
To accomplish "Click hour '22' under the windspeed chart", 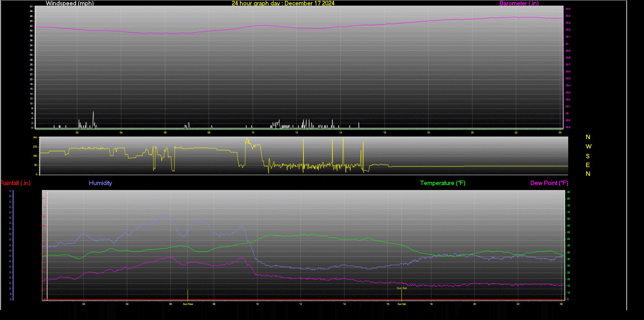I will point(516,132).
